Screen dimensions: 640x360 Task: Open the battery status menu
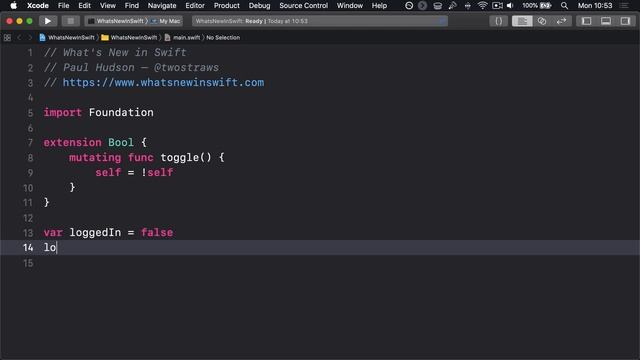(537, 5)
